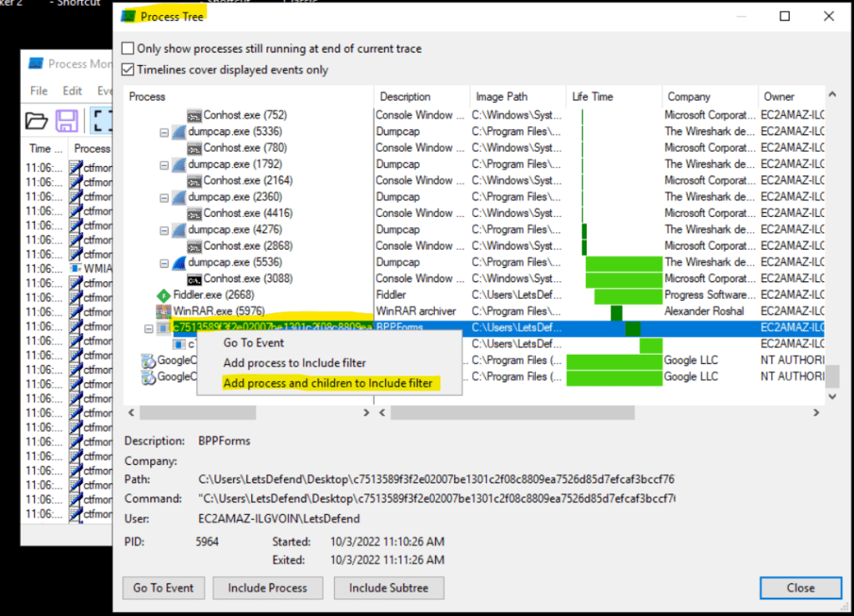Select the Fiddler.exe (2668) green diamond icon
The height and width of the screenshot is (616, 854).
coord(164,295)
